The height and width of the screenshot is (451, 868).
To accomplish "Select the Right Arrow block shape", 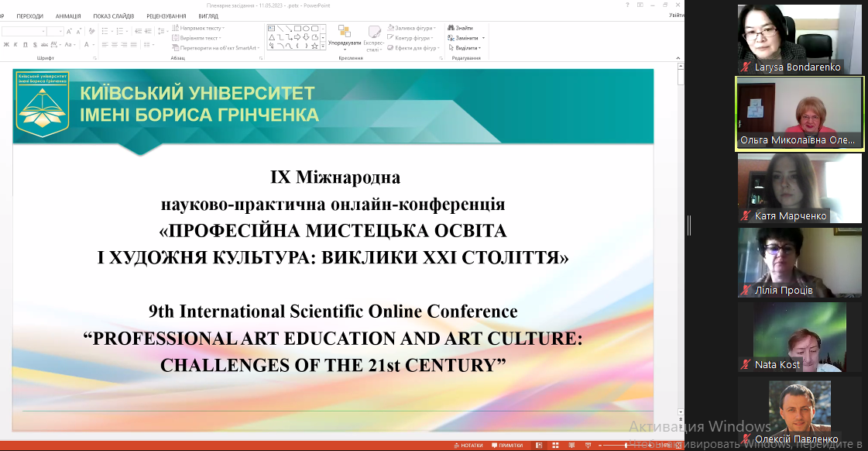I will coord(297,37).
